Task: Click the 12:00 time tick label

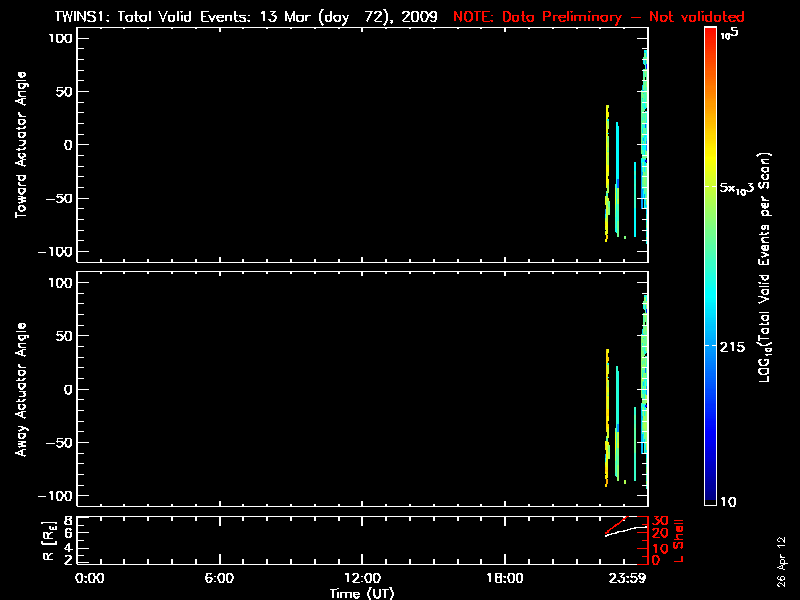Action: [362, 578]
